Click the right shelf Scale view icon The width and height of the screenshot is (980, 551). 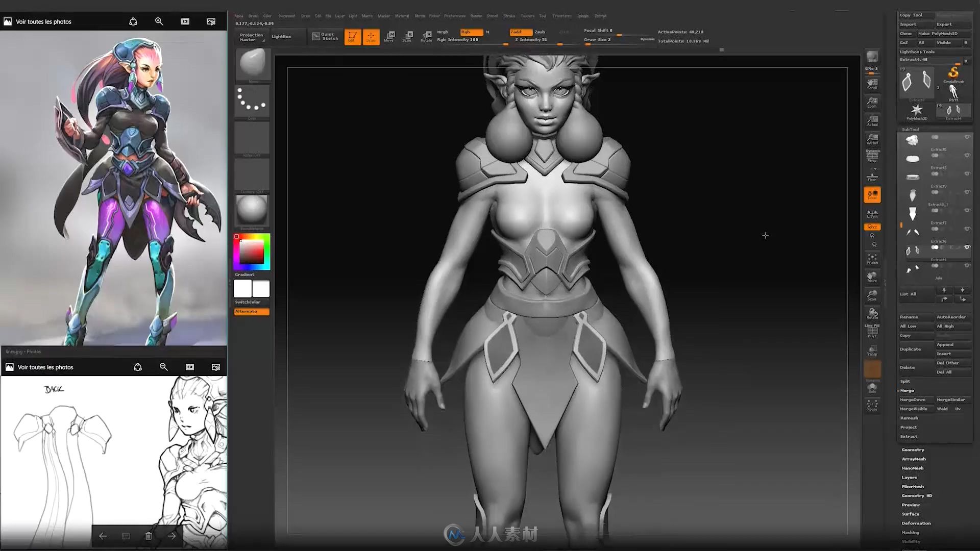tap(872, 295)
